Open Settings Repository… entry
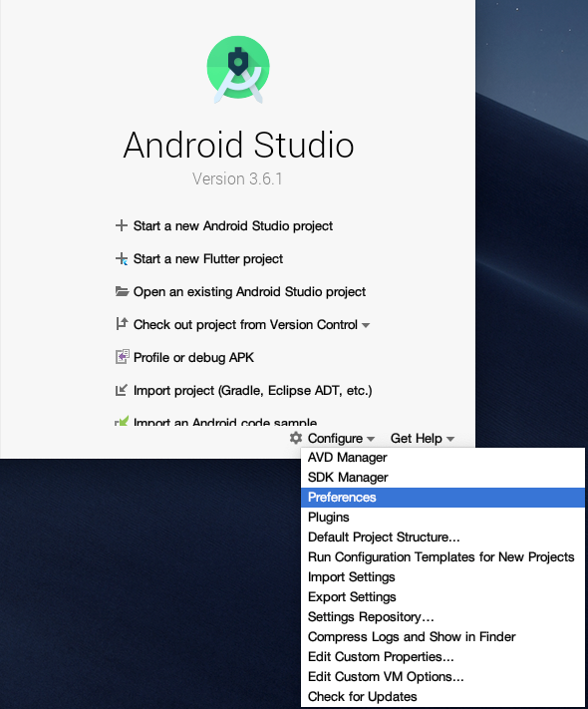Viewport: 588px width, 709px height. point(442,616)
